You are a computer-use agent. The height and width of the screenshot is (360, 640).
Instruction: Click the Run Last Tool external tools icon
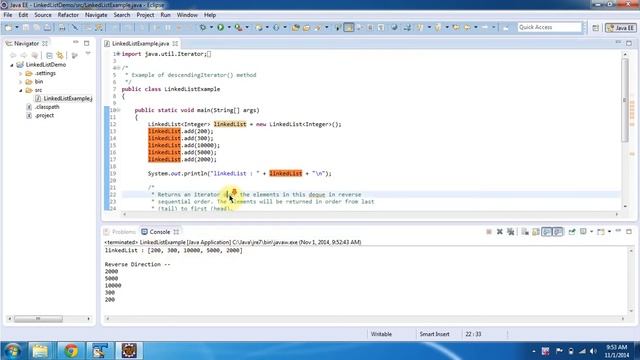coord(238,27)
